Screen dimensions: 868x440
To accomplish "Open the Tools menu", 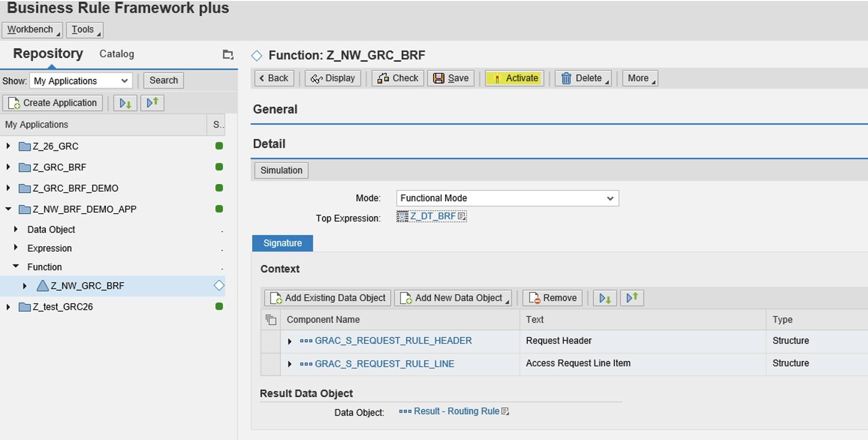I will (84, 30).
